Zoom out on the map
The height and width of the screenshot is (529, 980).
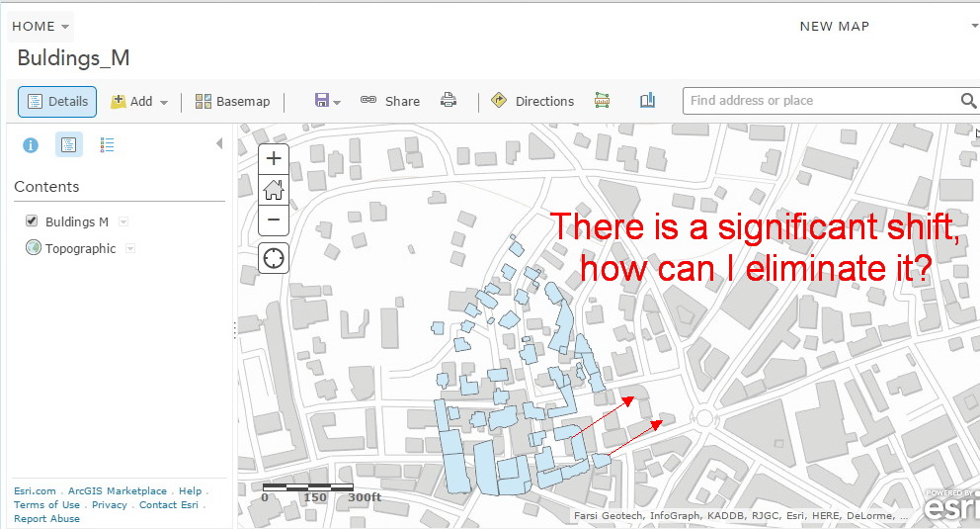(x=273, y=220)
